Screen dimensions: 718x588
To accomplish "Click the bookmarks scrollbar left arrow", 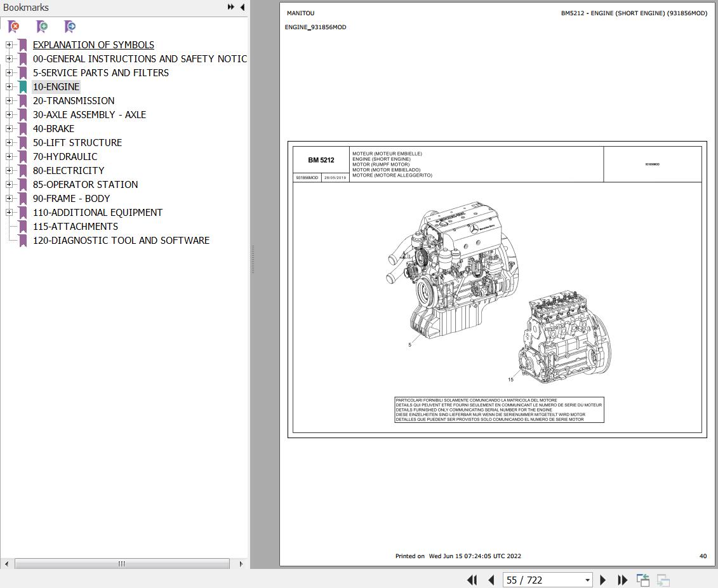I will coord(6,564).
